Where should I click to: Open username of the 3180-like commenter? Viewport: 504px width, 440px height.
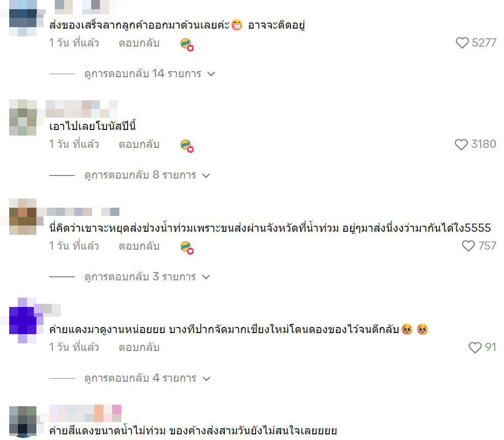(x=81, y=109)
